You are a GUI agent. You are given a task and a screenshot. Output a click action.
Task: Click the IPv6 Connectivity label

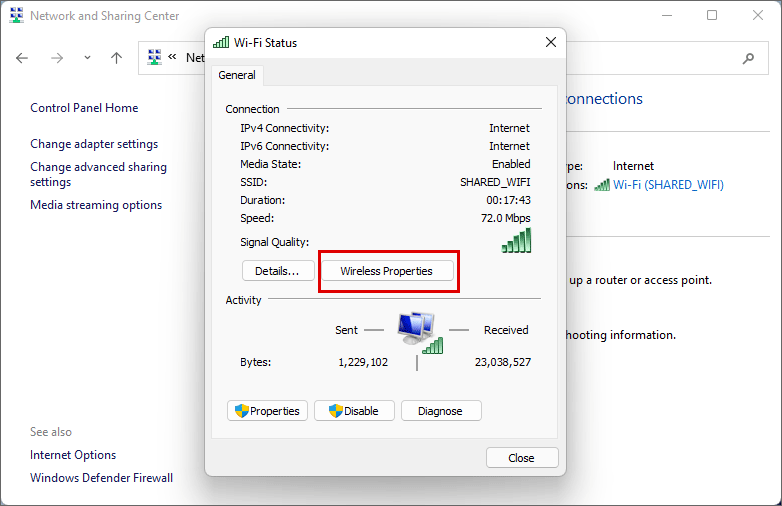285,147
